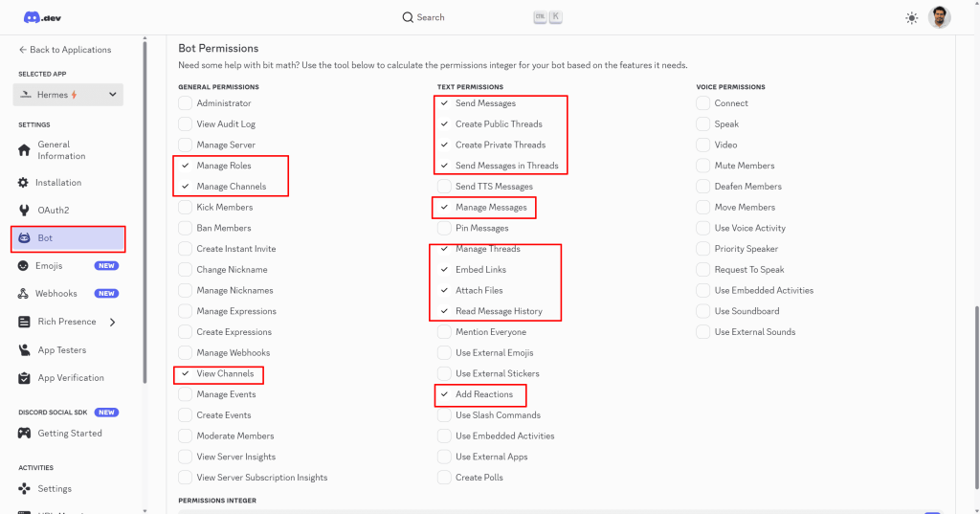Enable the Administrator permission checkbox
The height and width of the screenshot is (514, 980).
[185, 103]
